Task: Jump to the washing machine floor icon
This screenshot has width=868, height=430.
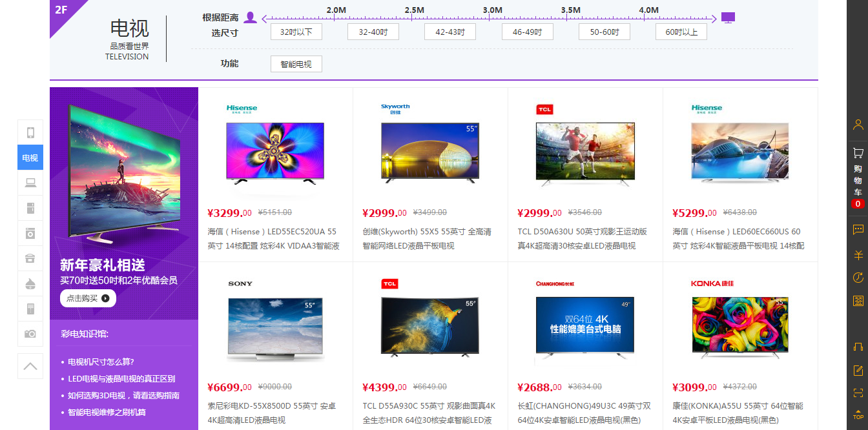Action: coord(30,233)
